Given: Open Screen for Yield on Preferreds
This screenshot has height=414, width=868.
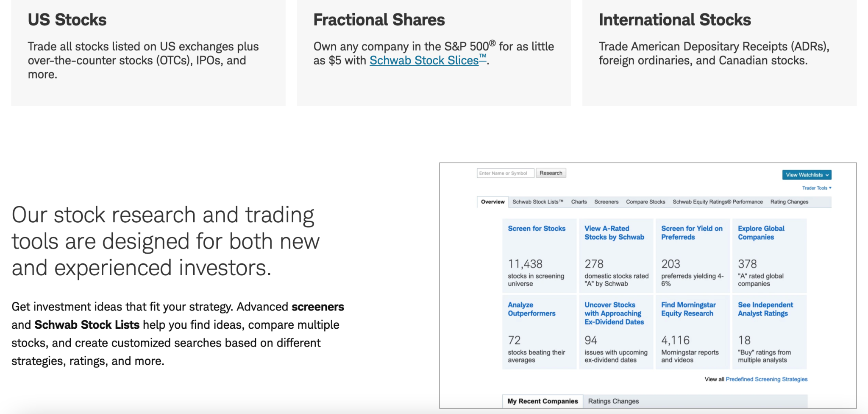Looking at the screenshot, I should tap(692, 233).
